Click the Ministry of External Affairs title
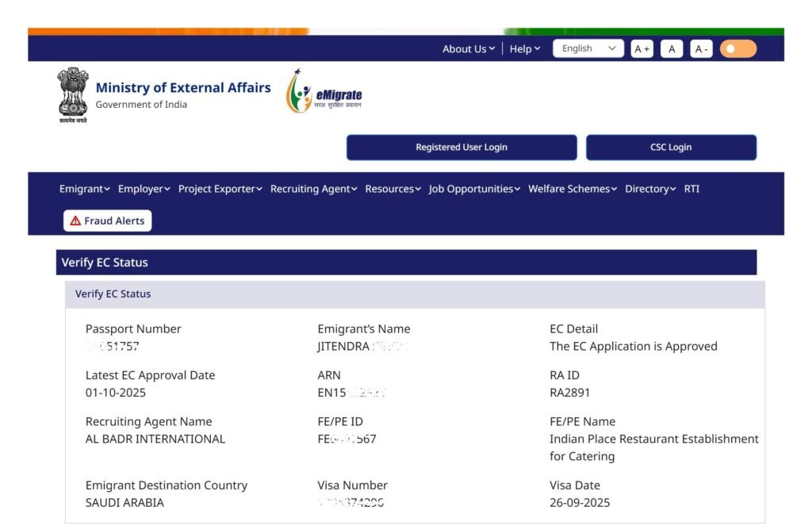The height and width of the screenshot is (526, 812). (x=183, y=88)
